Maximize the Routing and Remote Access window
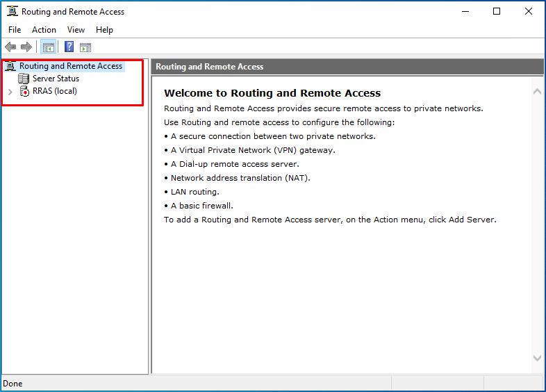Screen dimensions: 546x392 497,12
